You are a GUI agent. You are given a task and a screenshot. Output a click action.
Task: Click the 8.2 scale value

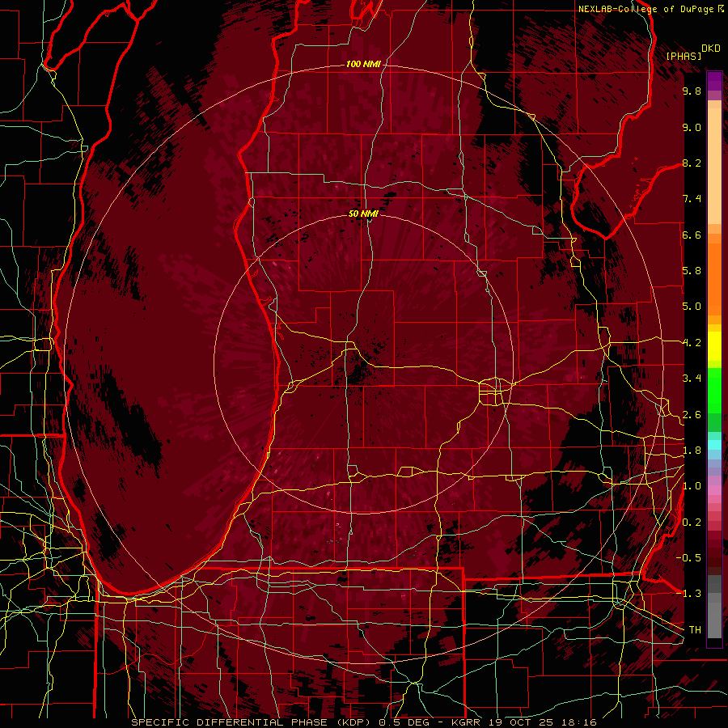point(692,163)
